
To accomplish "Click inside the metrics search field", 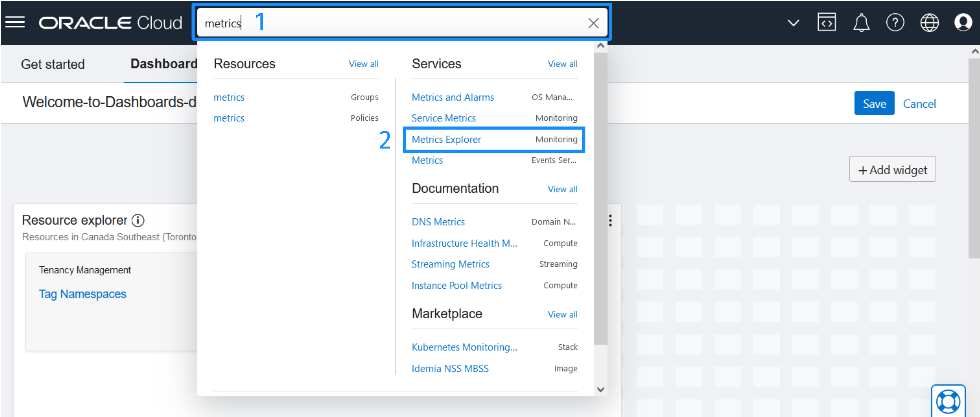I will pyautogui.click(x=342, y=23).
